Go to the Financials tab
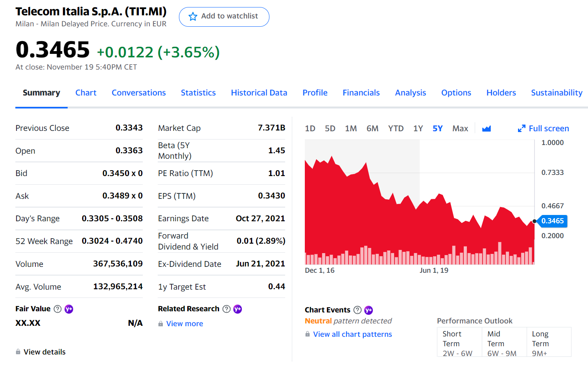This screenshot has height=371, width=588. pyautogui.click(x=361, y=93)
